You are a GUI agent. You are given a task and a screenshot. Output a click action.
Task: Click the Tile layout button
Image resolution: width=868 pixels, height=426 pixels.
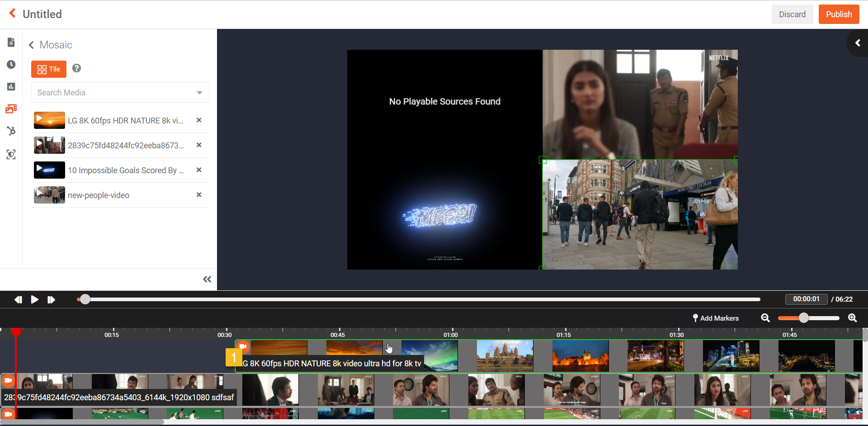pos(49,69)
